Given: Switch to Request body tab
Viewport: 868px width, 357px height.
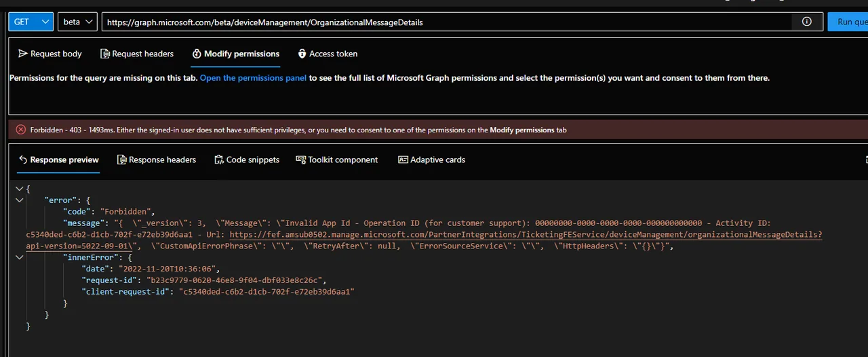Looking at the screenshot, I should click(x=50, y=54).
